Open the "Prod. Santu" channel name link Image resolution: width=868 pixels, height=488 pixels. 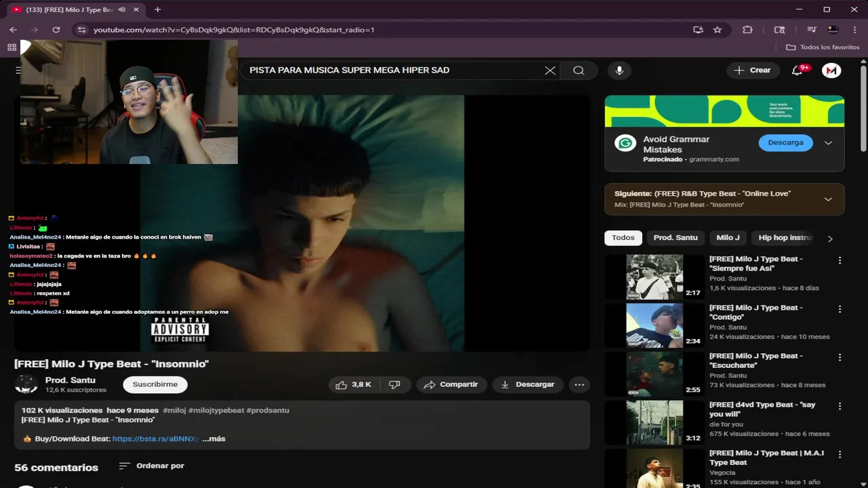pos(71,380)
